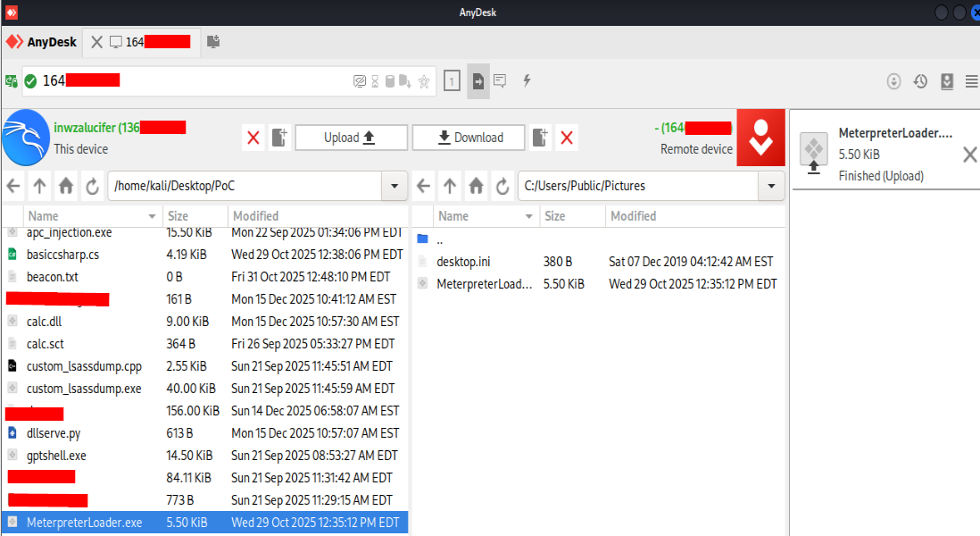The width and height of the screenshot is (980, 536).
Task: Open session history clock icon
Action: (920, 81)
